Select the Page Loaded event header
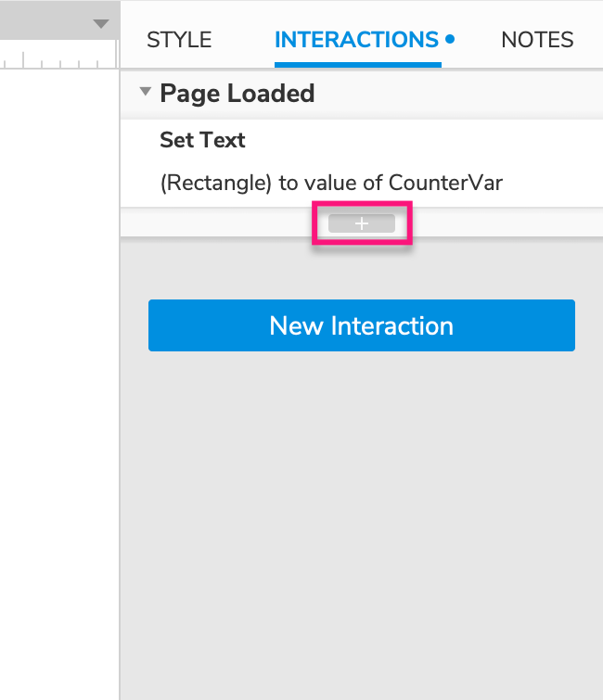 pos(237,93)
